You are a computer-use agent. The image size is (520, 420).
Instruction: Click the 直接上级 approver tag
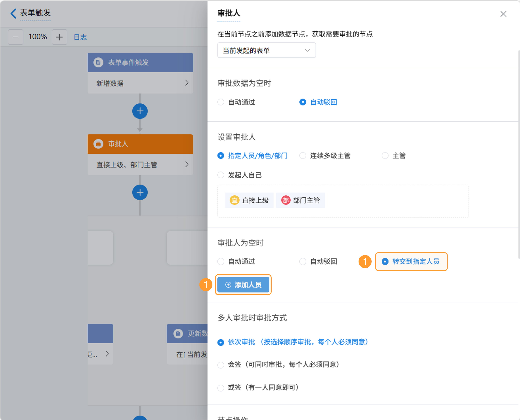pyautogui.click(x=249, y=200)
